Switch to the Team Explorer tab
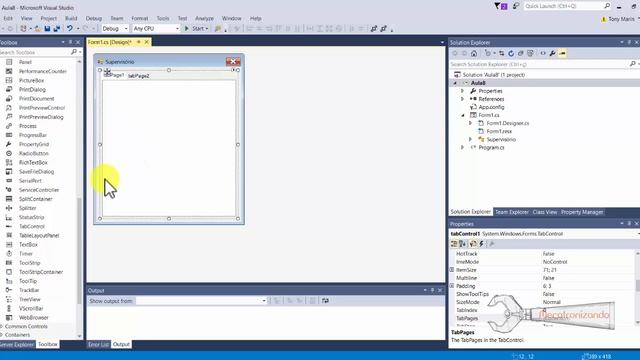640x360 pixels. 512,212
